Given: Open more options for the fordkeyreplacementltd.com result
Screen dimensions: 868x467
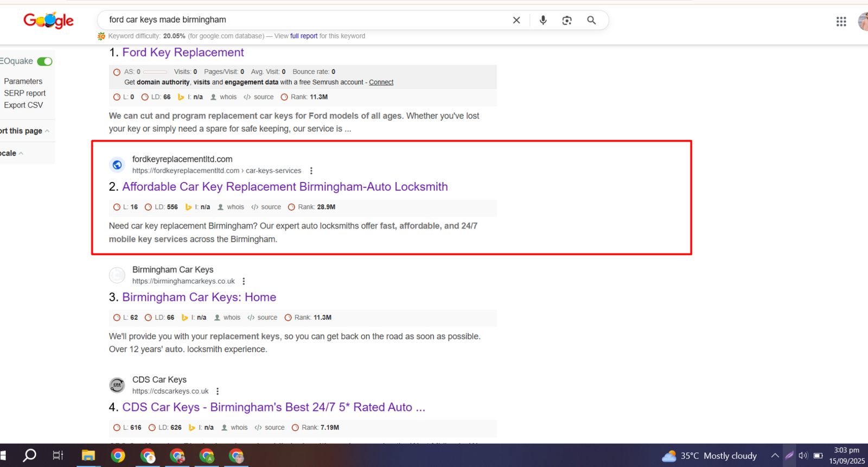Looking at the screenshot, I should click(x=311, y=171).
